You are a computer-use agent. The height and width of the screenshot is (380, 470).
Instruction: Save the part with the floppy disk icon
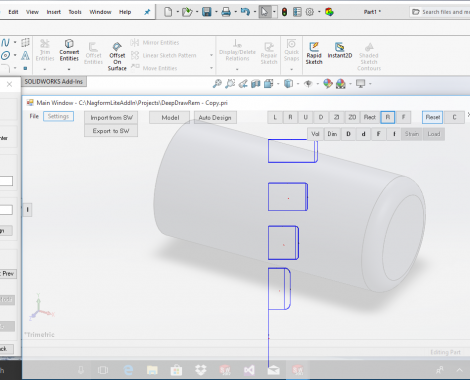pyautogui.click(x=207, y=12)
